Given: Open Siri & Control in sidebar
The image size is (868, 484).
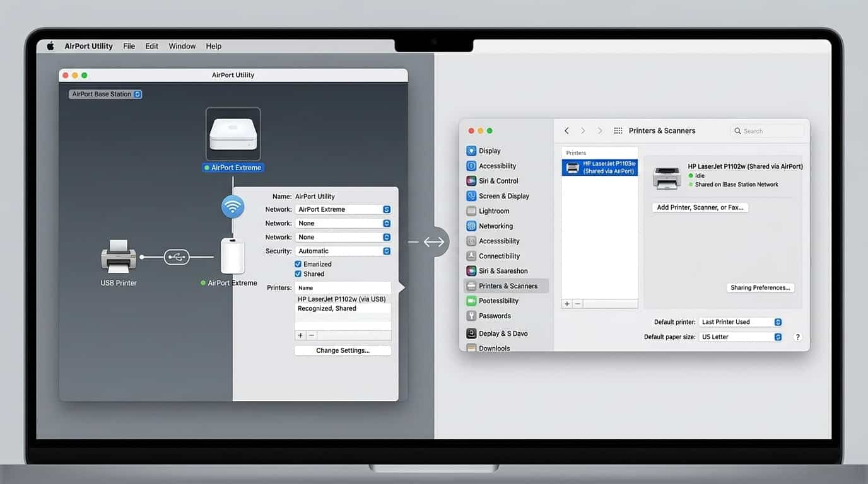Looking at the screenshot, I should [x=507, y=181].
